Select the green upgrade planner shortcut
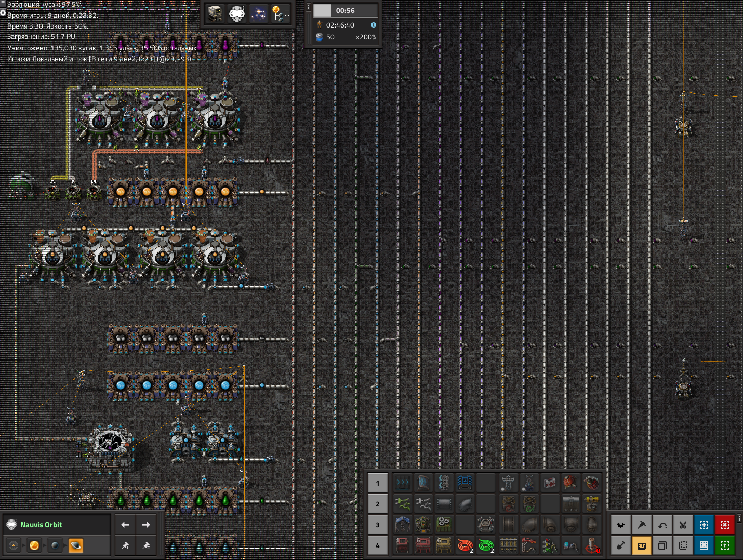The width and height of the screenshot is (743, 560). [724, 545]
